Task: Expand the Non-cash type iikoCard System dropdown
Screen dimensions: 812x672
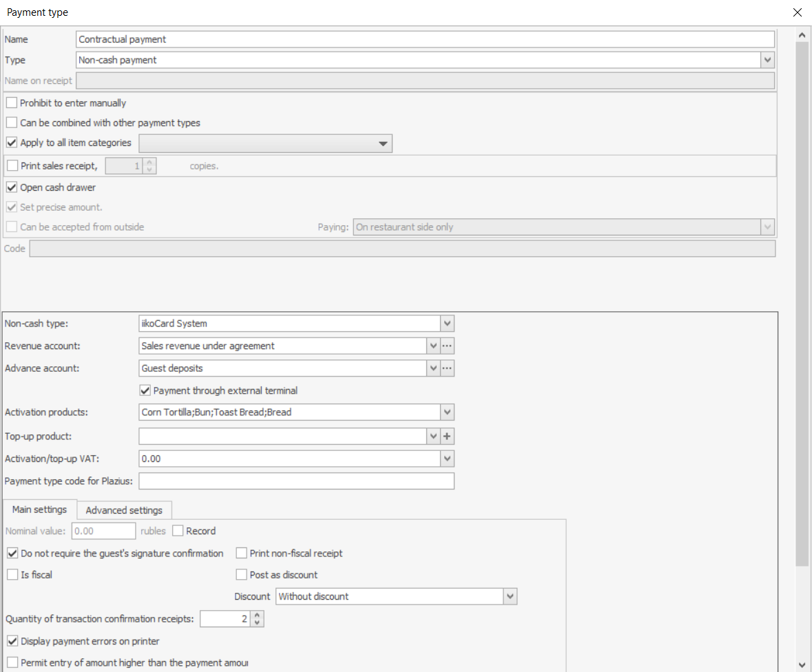Action: point(448,323)
